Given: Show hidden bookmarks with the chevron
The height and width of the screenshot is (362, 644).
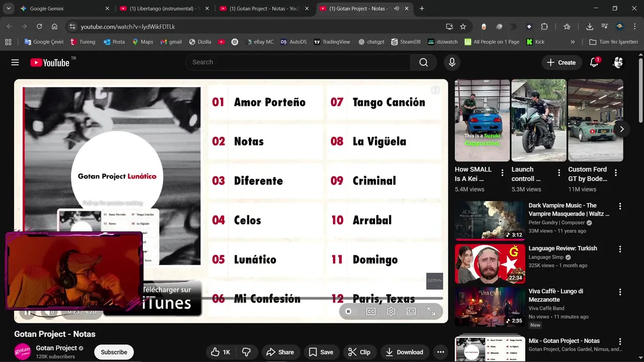Looking at the screenshot, I should click(x=573, y=42).
